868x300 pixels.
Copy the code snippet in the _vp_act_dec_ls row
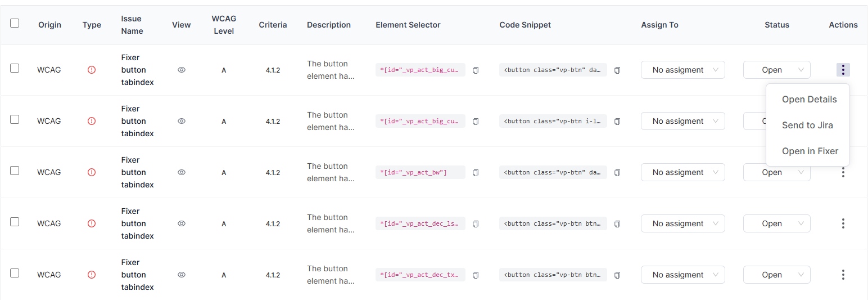[x=617, y=223]
